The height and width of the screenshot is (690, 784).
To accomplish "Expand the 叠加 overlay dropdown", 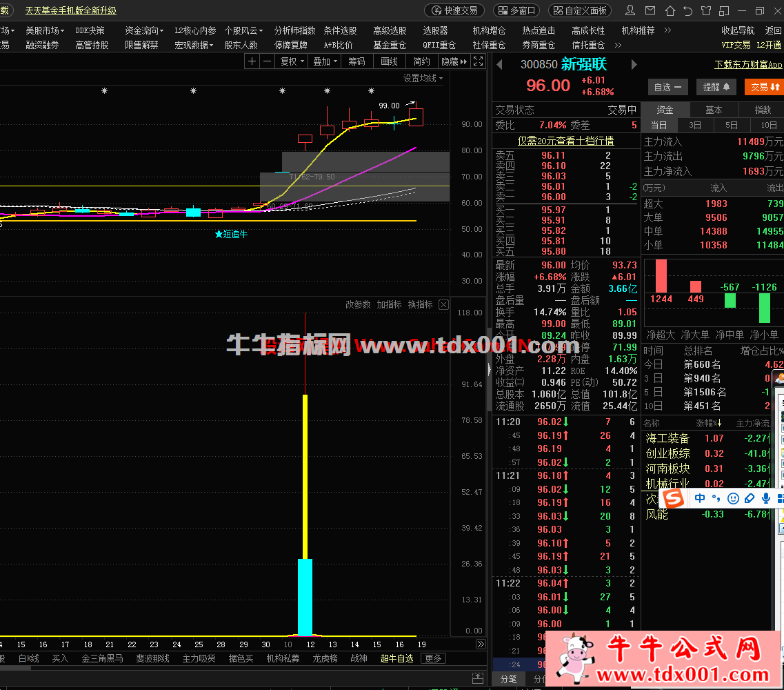I will coord(325,61).
